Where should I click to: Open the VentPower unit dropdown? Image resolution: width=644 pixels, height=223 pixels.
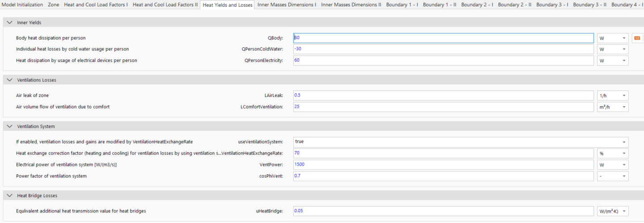[x=613, y=165]
